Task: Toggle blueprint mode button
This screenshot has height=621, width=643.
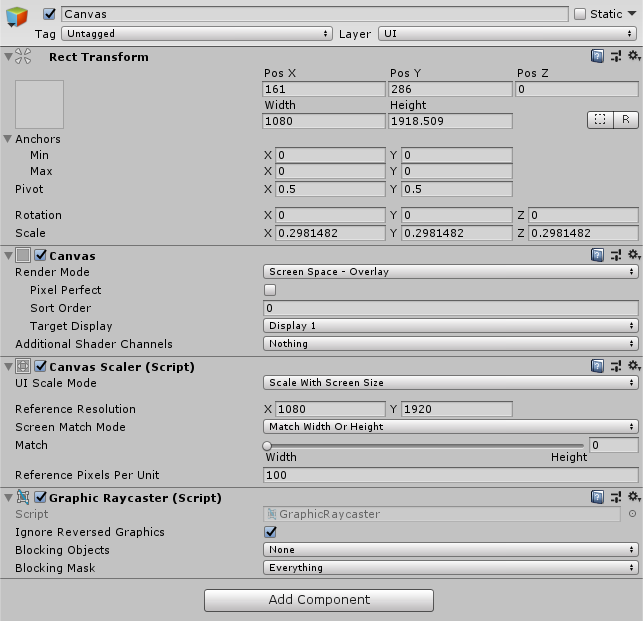Action: click(x=600, y=120)
